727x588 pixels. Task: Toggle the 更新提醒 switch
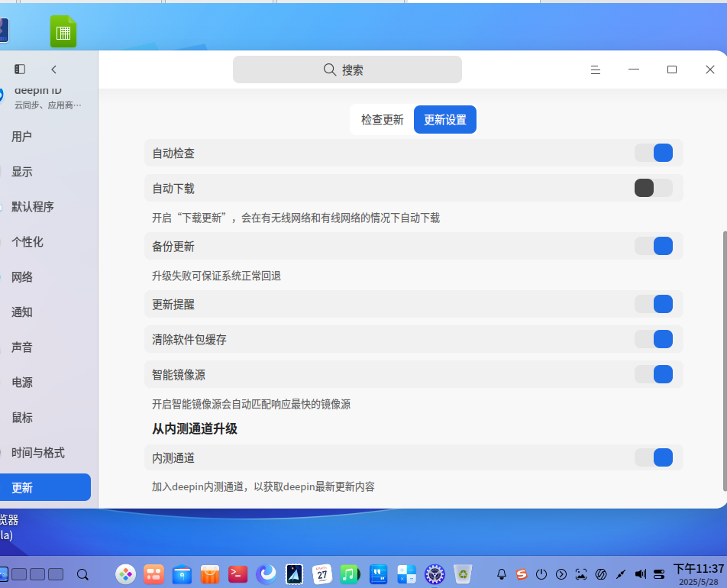tap(654, 304)
